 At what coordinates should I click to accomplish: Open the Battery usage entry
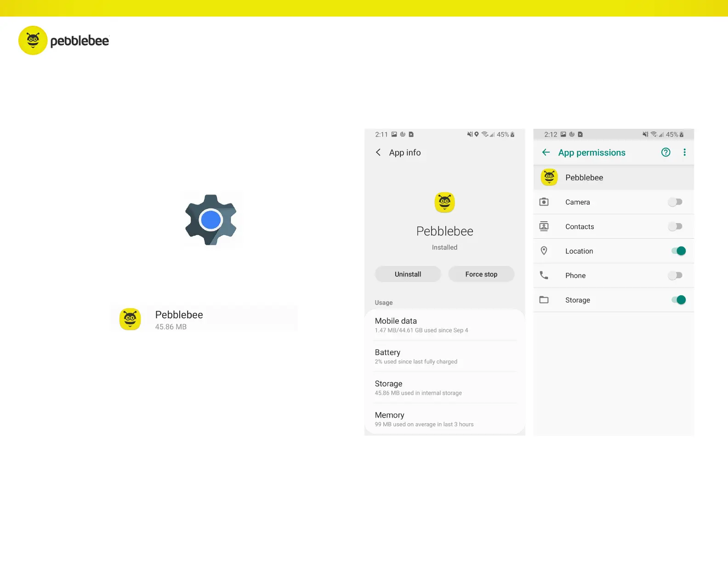pyautogui.click(x=445, y=356)
